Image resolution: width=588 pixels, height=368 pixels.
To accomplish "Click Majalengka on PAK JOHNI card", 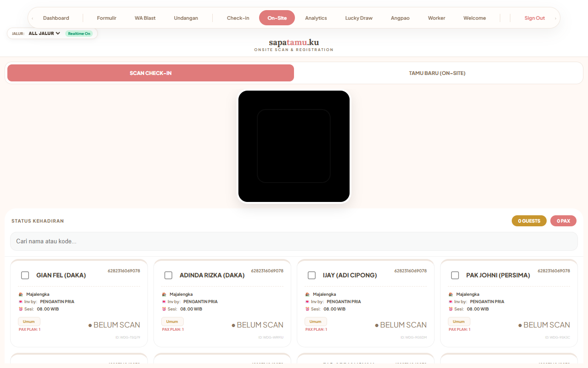I will click(x=468, y=294).
